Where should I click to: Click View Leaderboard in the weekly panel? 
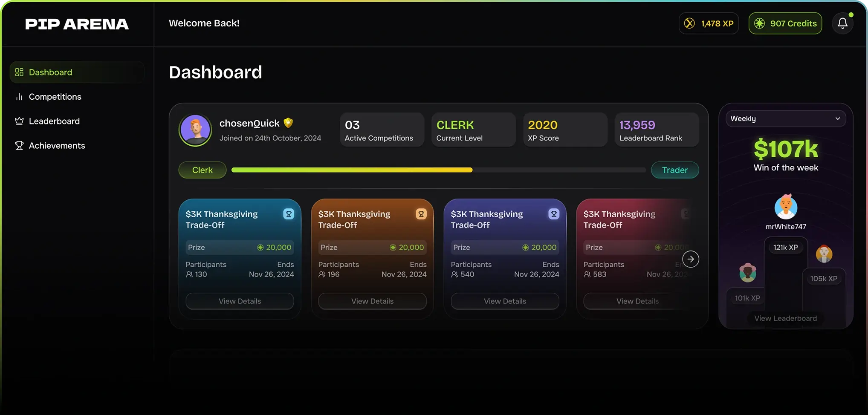coord(785,318)
